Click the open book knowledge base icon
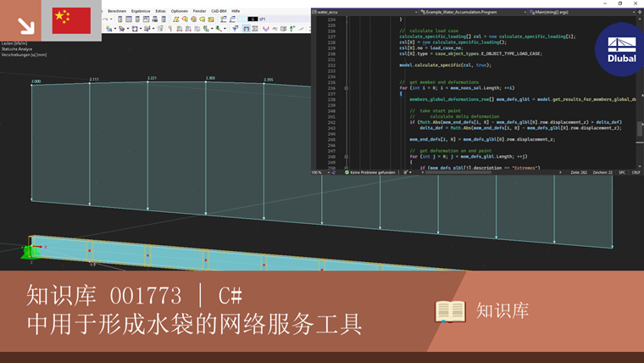This screenshot has height=363, width=644. pos(450,311)
